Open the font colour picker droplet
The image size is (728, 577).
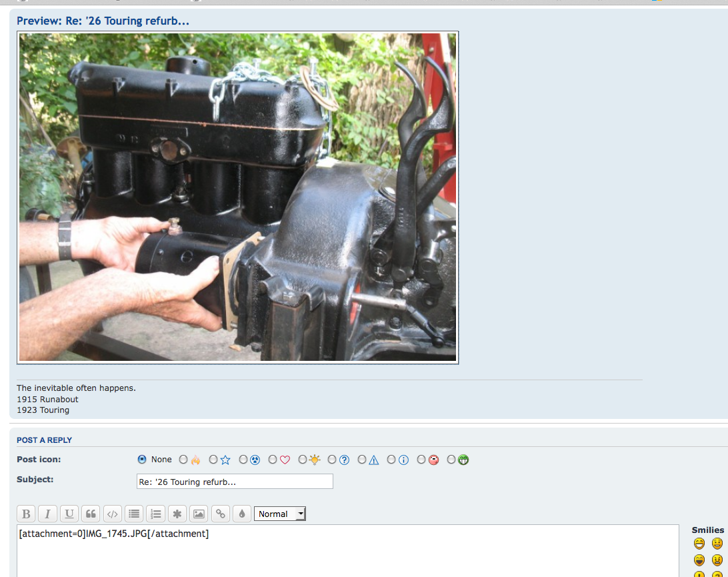pos(241,514)
